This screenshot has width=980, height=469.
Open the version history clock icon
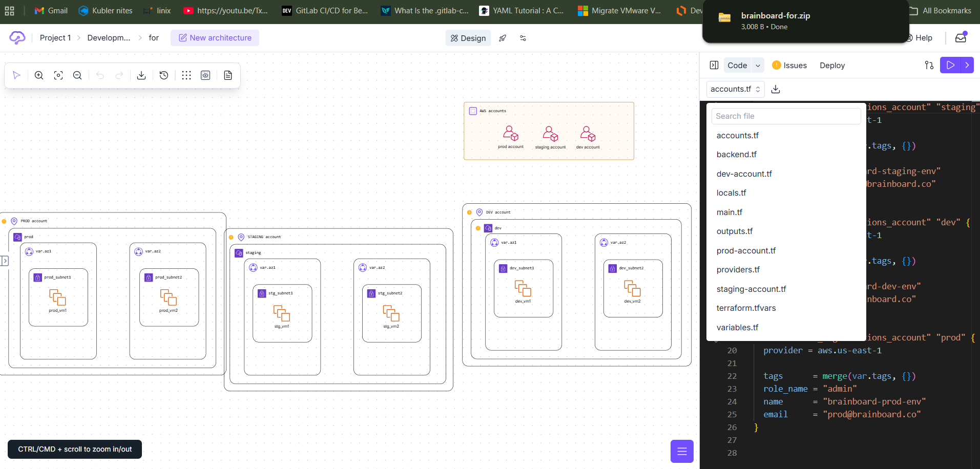(164, 75)
